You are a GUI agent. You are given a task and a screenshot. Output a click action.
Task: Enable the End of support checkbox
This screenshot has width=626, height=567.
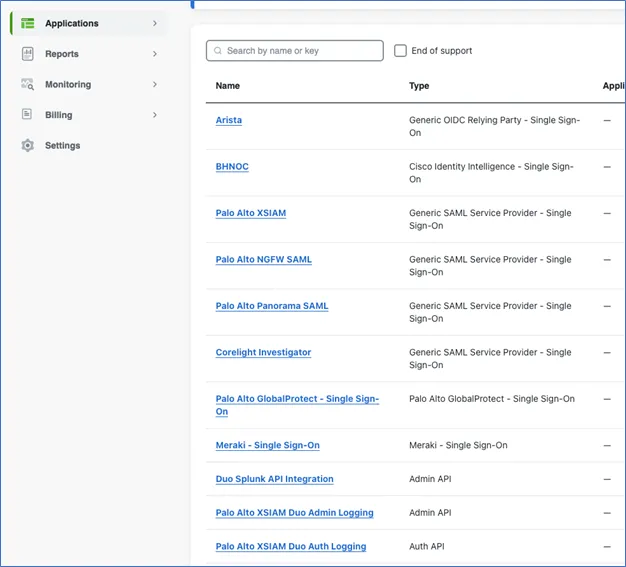400,51
